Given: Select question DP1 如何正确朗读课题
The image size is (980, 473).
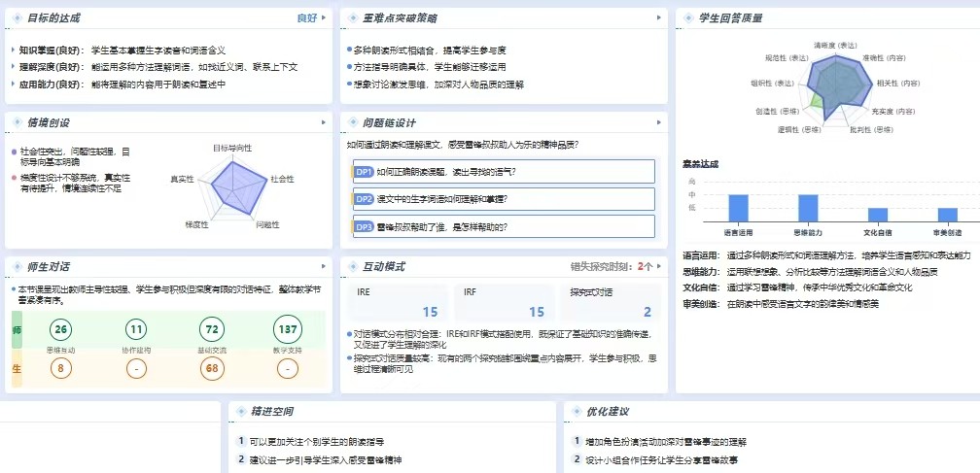Looking at the screenshot, I should [504, 172].
